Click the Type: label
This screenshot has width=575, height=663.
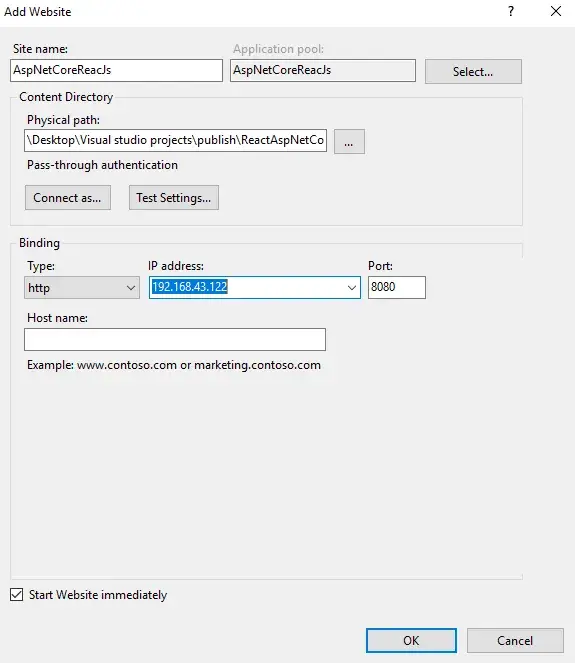click(41, 266)
